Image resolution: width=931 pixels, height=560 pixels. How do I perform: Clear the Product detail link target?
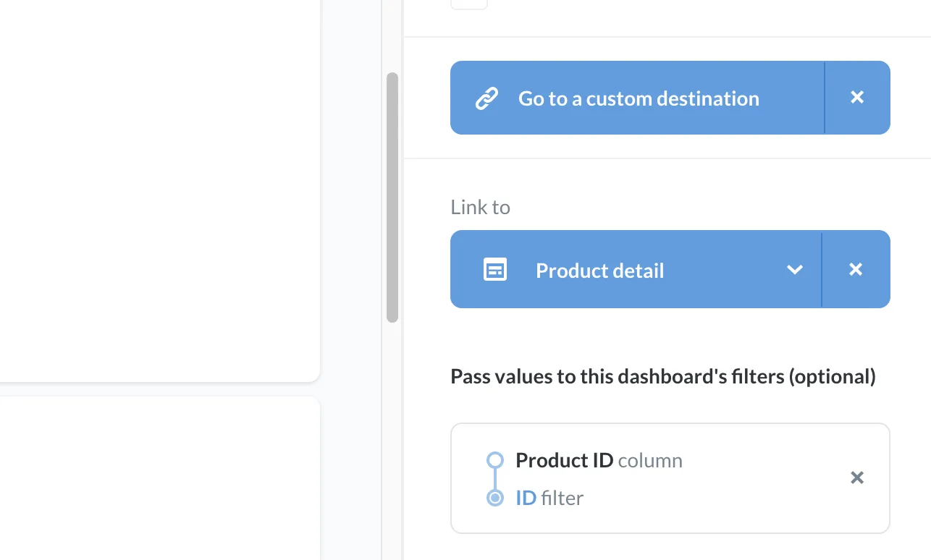coord(856,269)
